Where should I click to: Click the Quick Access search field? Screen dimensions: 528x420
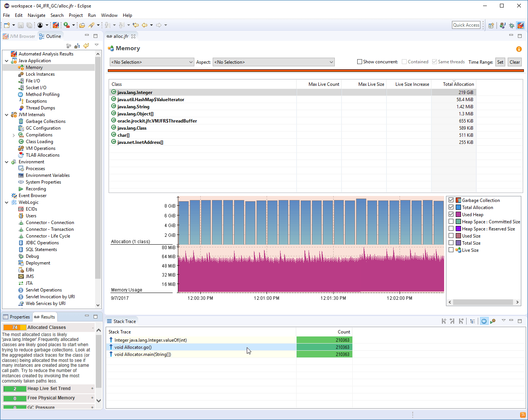[466, 25]
